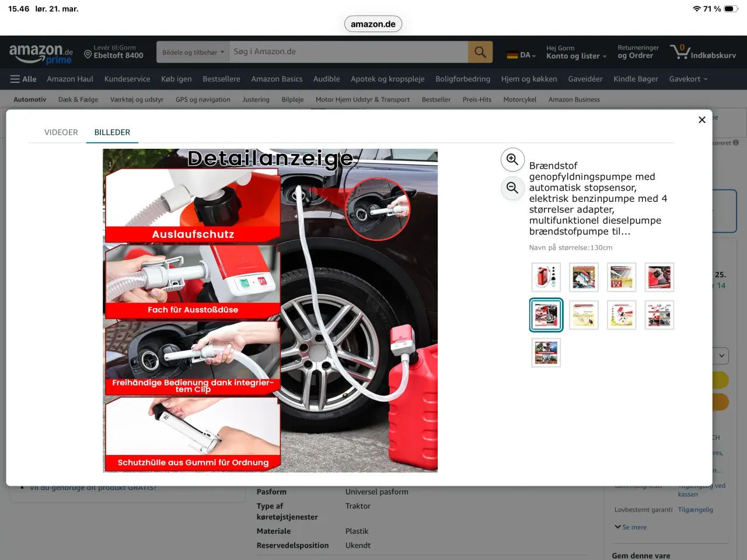Select the last thumbnail in the bottom row
747x560 pixels.
[546, 352]
